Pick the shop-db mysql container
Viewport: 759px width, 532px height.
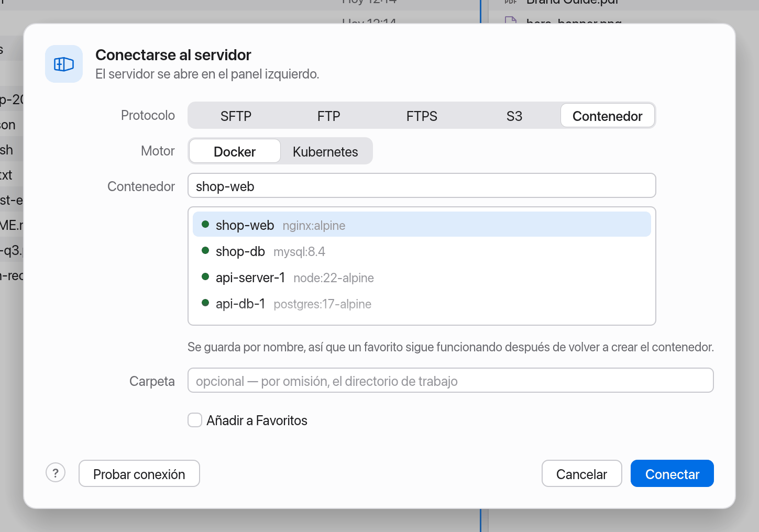click(x=422, y=251)
